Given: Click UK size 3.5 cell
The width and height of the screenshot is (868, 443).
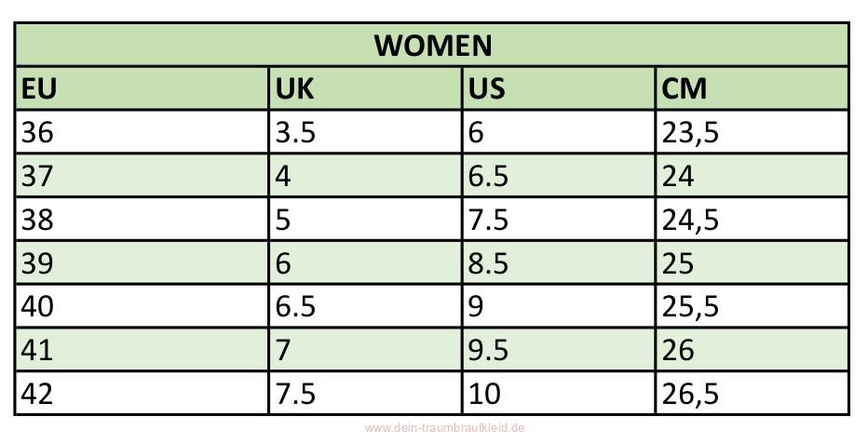Looking at the screenshot, I should (x=365, y=132).
